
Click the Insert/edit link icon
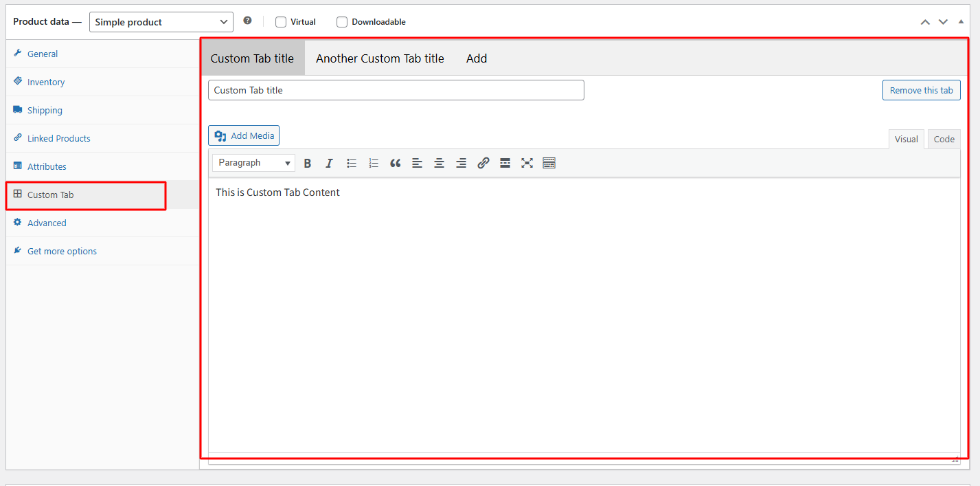(x=483, y=163)
